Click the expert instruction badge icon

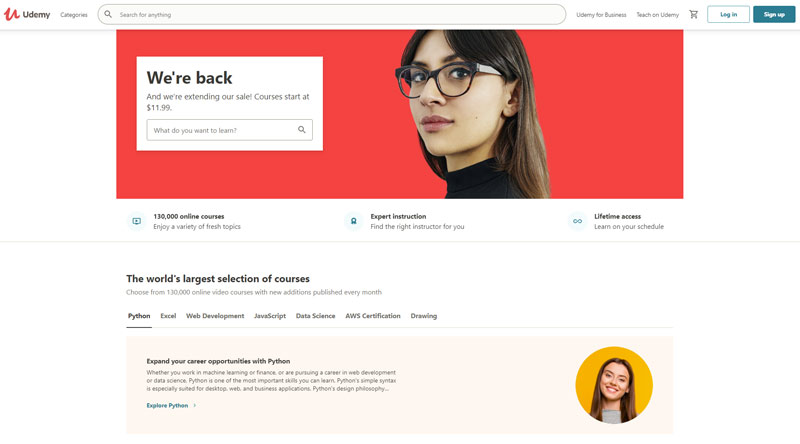pyautogui.click(x=354, y=221)
